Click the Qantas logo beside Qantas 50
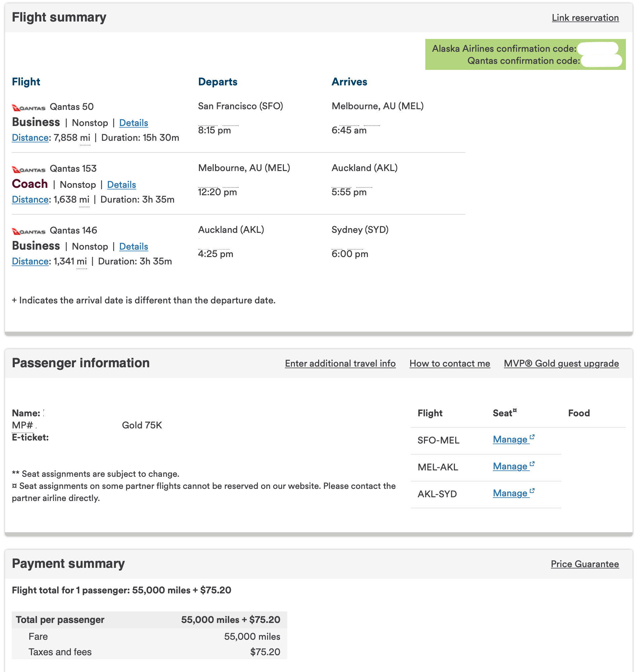The height and width of the screenshot is (672, 641). pyautogui.click(x=29, y=108)
